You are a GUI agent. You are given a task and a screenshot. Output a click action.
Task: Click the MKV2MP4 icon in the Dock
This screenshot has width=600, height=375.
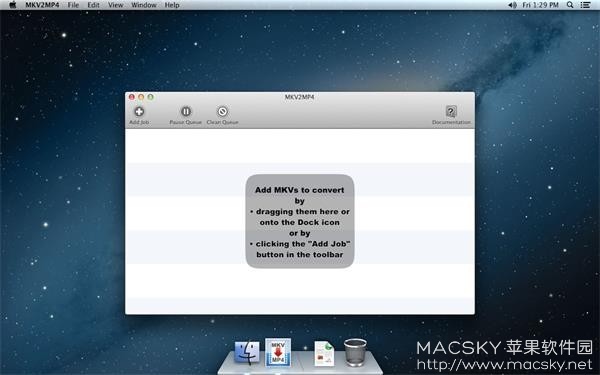tap(278, 352)
